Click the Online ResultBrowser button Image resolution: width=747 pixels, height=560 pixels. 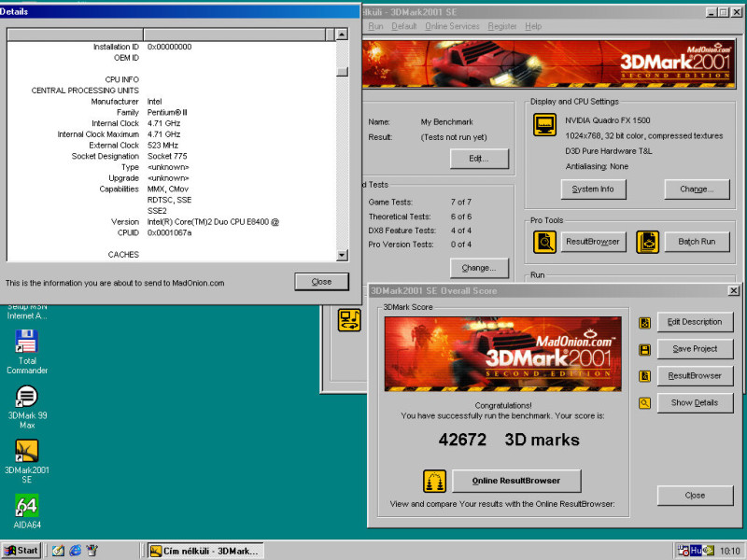(516, 481)
